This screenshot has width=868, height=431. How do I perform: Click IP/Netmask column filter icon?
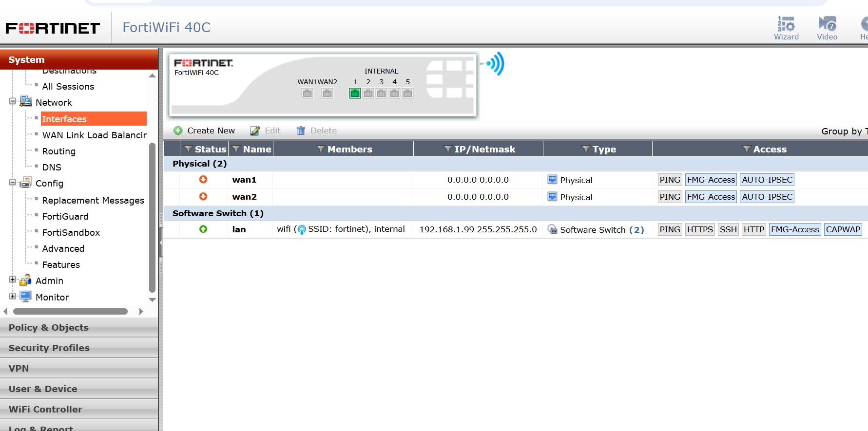(x=447, y=149)
